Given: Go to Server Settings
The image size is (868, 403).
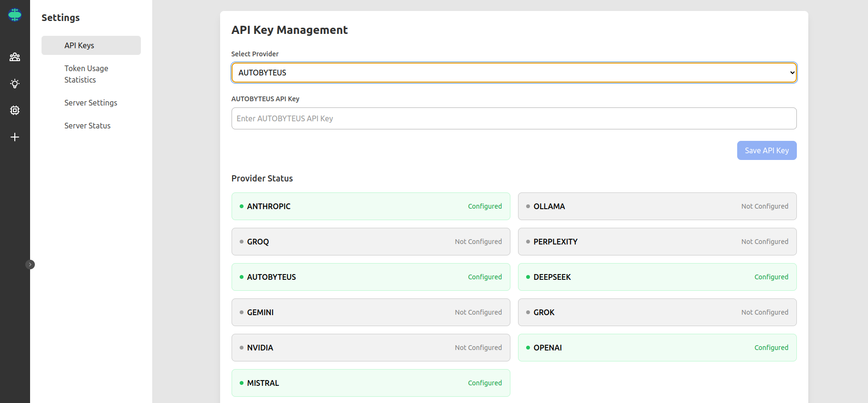Looking at the screenshot, I should point(91,103).
